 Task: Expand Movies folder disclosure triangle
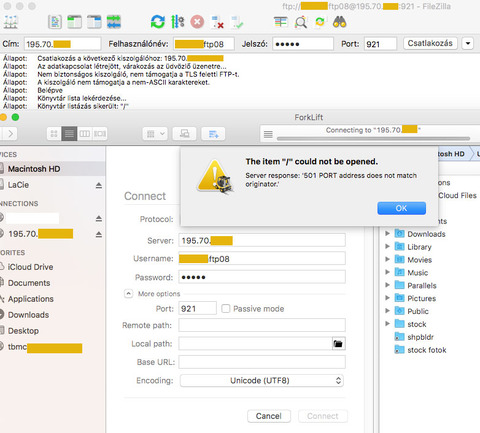pos(387,259)
